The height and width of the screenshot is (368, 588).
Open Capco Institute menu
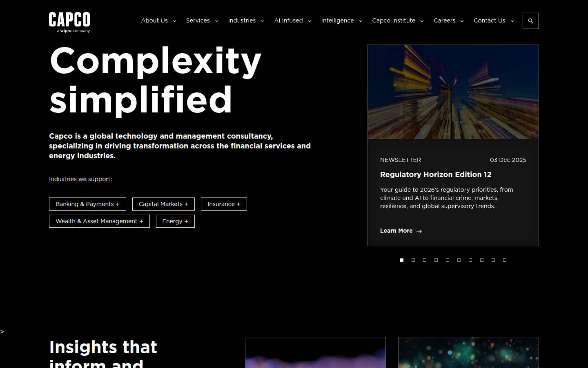(x=398, y=20)
